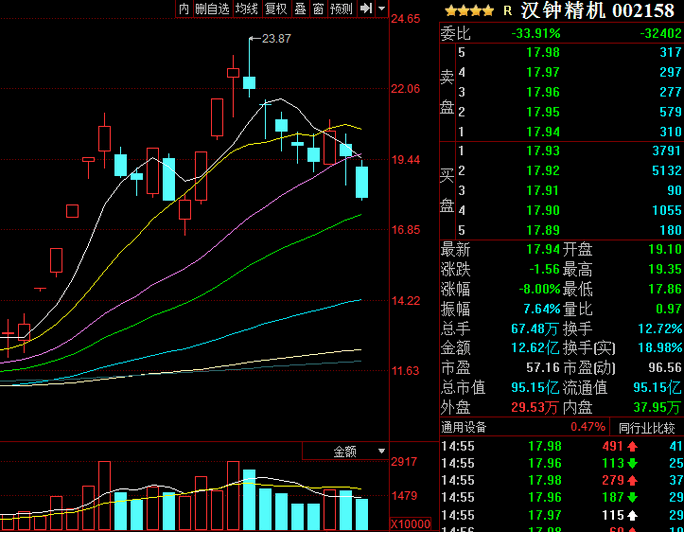The image size is (684, 533).
Task: Toggle the 均线 moving average lines
Action: click(x=246, y=8)
